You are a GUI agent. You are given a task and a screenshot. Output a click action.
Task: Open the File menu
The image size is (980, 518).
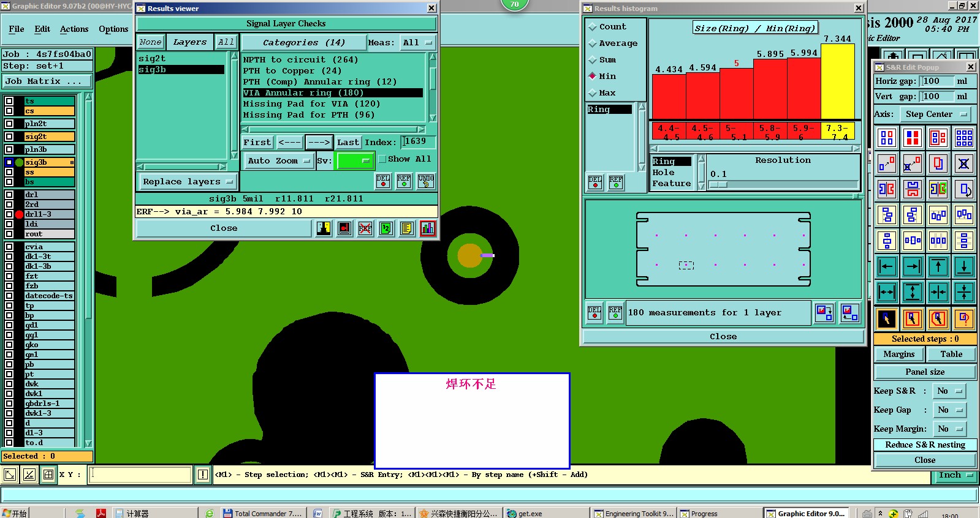pyautogui.click(x=17, y=29)
